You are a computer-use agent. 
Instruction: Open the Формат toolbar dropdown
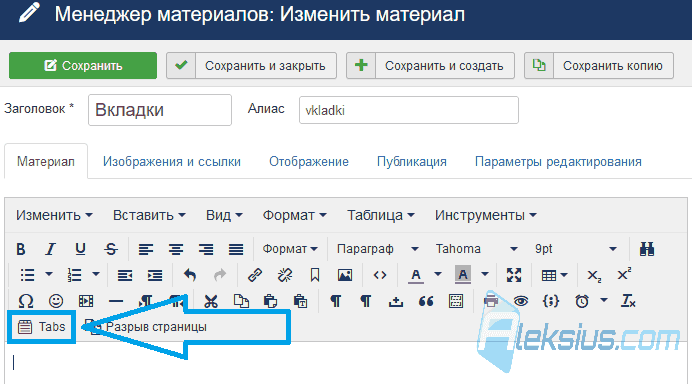coord(290,249)
